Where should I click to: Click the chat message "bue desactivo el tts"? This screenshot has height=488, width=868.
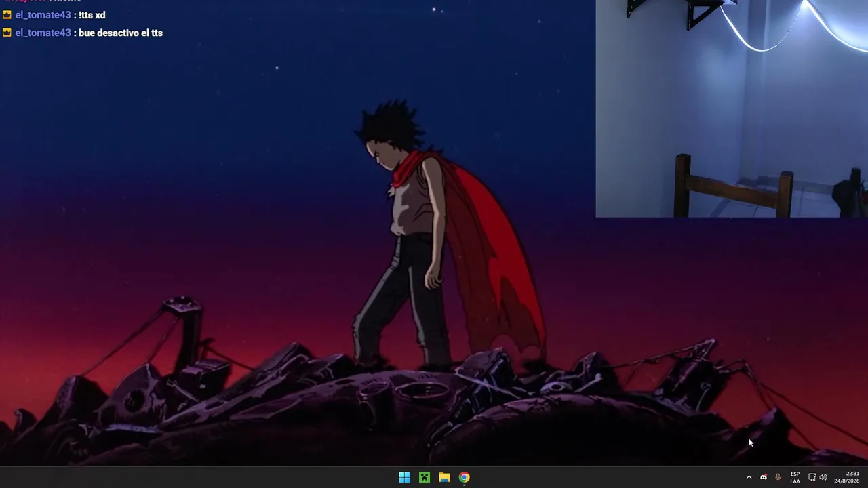click(121, 33)
